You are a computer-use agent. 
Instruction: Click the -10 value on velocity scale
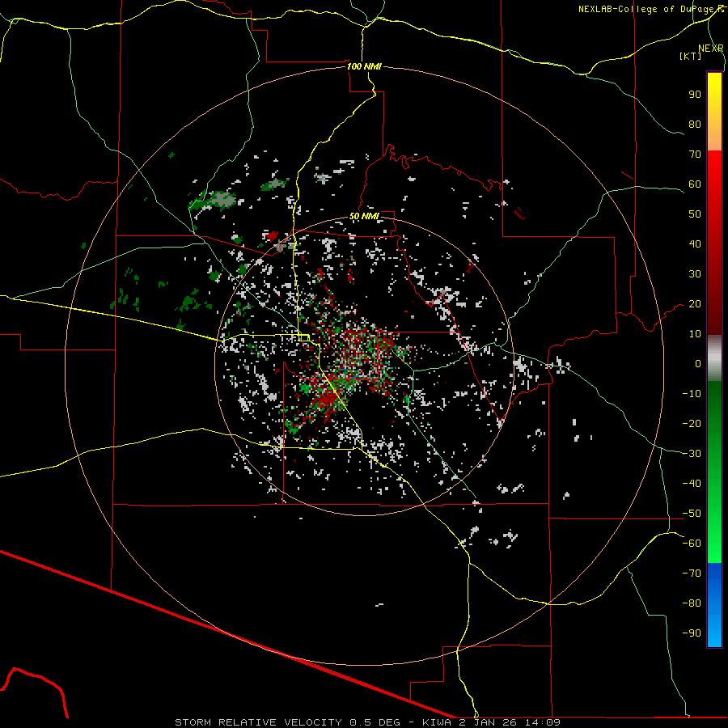tap(692, 394)
